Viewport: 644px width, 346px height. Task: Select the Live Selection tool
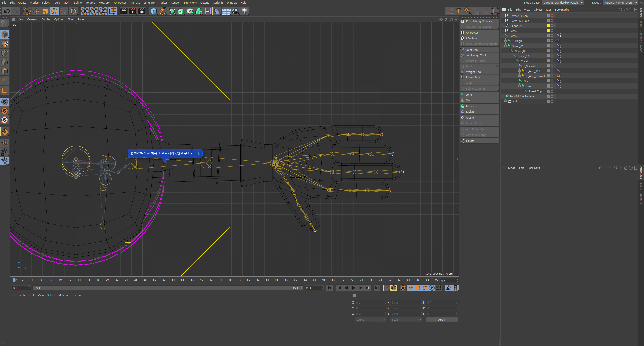[x=27, y=11]
